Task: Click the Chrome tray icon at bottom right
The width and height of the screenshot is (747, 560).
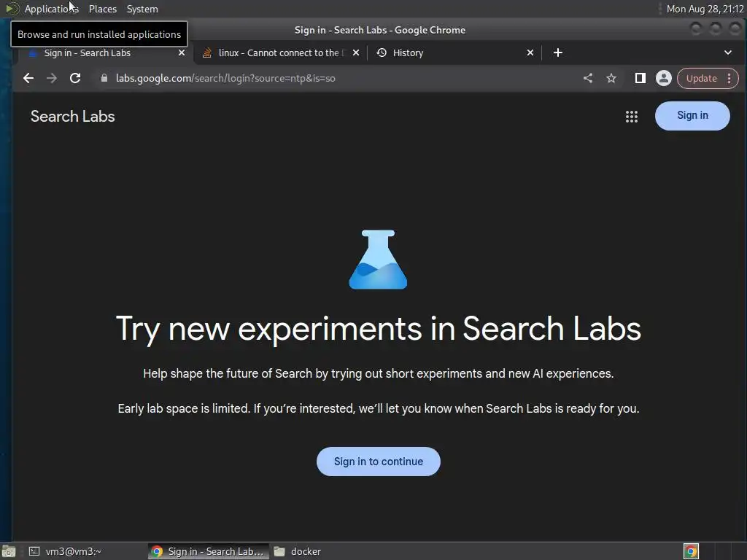Action: (691, 551)
